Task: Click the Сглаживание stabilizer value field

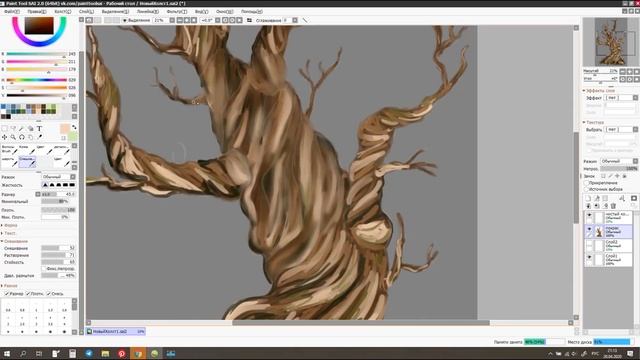Action: pos(286,20)
